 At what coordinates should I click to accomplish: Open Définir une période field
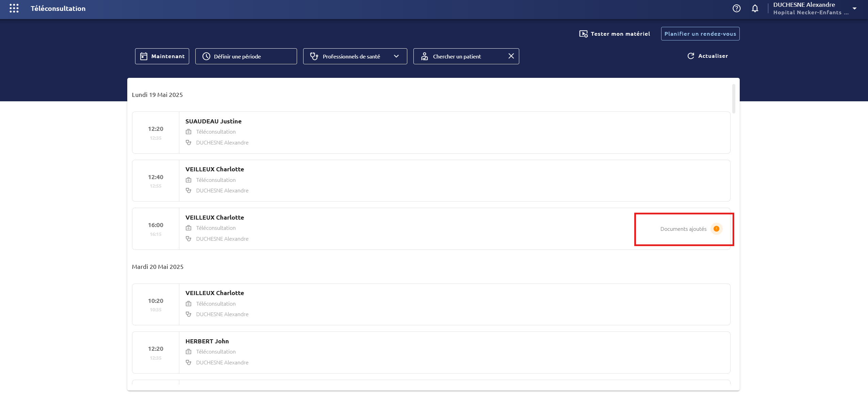246,56
